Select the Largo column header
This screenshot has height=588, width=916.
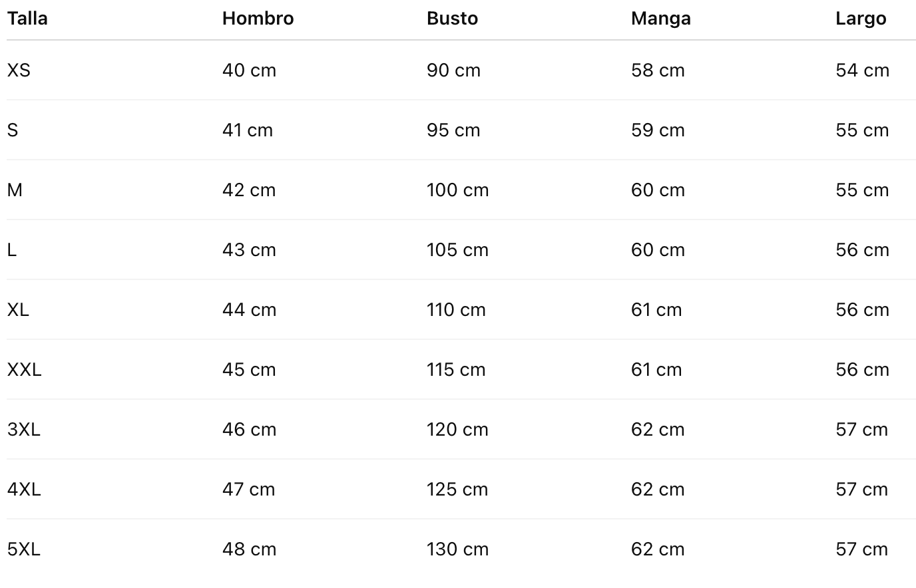(x=861, y=19)
